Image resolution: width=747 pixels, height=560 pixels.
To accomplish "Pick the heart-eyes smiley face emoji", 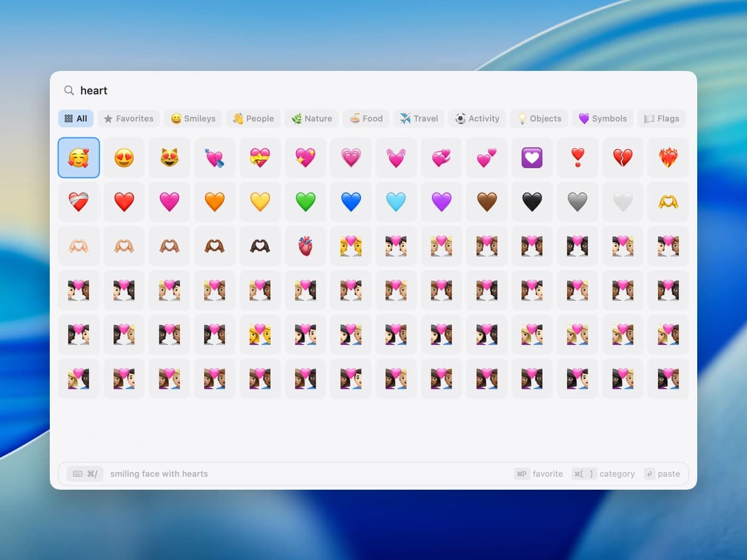I will [x=124, y=158].
